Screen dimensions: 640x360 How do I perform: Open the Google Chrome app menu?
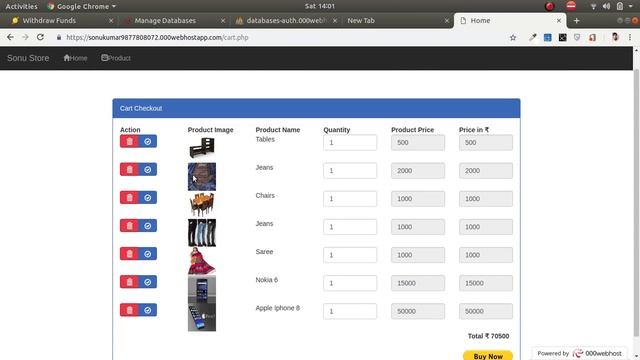82,6
